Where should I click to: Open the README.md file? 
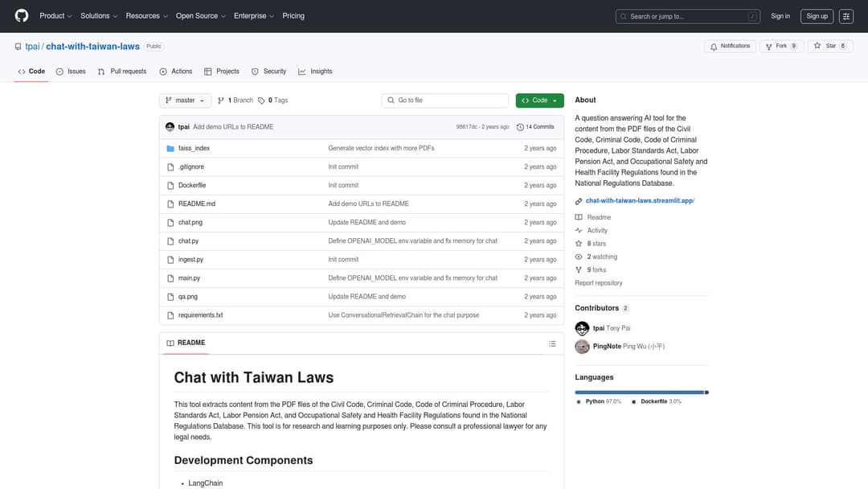click(x=197, y=204)
